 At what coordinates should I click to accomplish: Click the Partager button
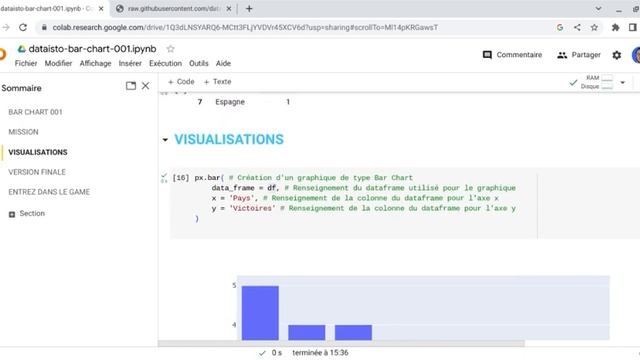[x=579, y=55]
